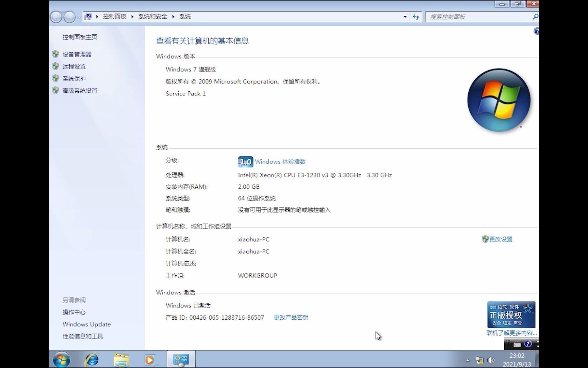588x368 pixels.
Task: Click the WORKGROUP value
Action: coord(258,276)
